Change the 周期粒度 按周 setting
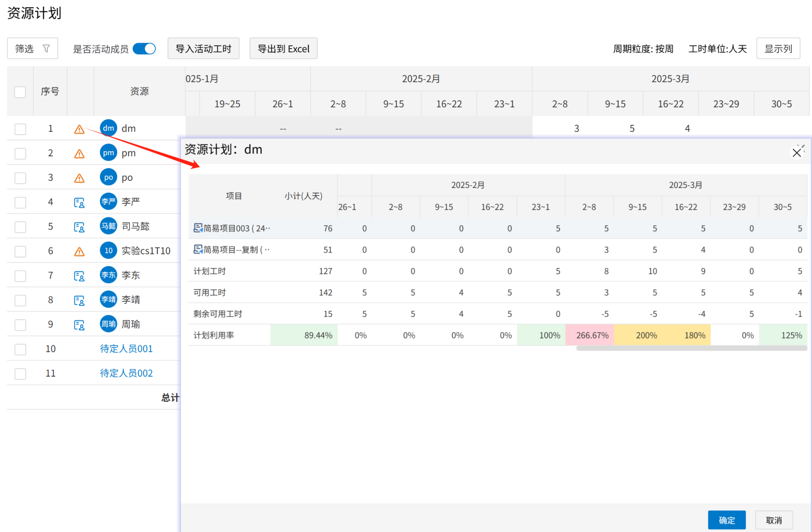The width and height of the screenshot is (812, 532). [x=643, y=49]
